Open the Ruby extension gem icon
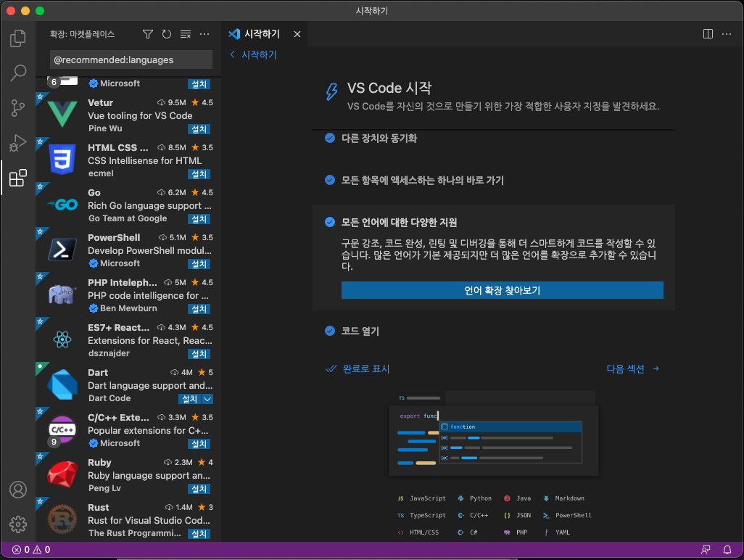The height and width of the screenshot is (560, 744). point(62,474)
